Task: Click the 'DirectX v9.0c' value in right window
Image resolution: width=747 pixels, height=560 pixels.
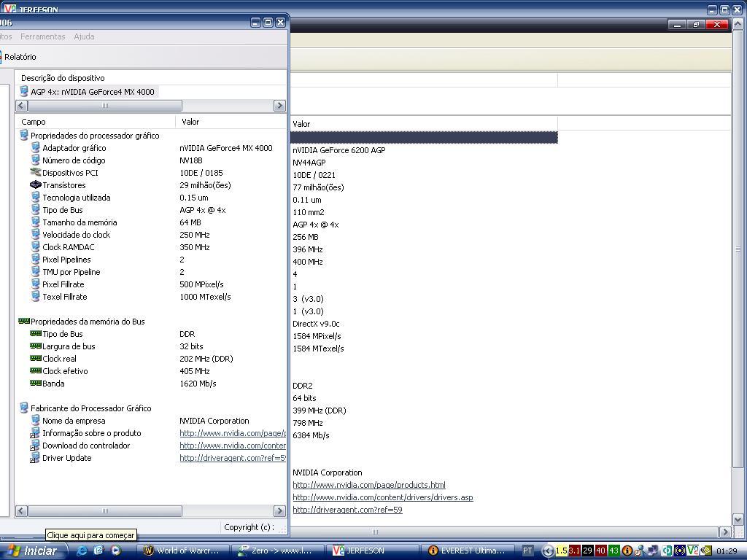Action: (316, 324)
